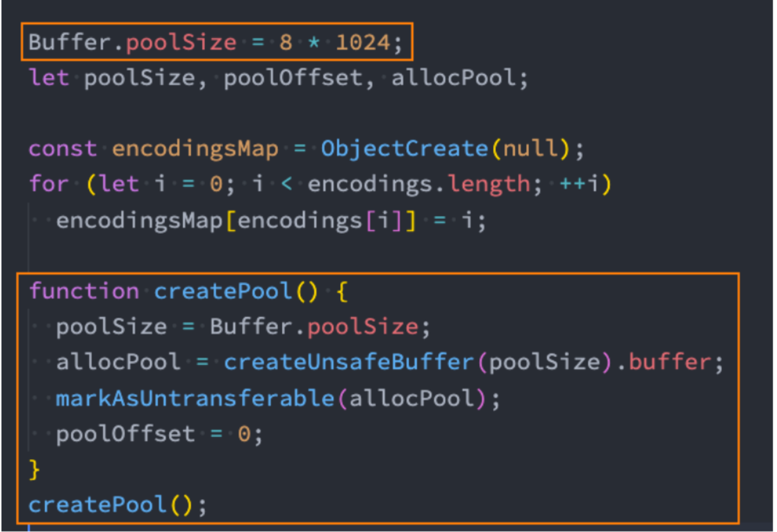The image size is (777, 532).
Task: Click the number 8 in Buffer.poolSize assignment
Action: (286, 43)
